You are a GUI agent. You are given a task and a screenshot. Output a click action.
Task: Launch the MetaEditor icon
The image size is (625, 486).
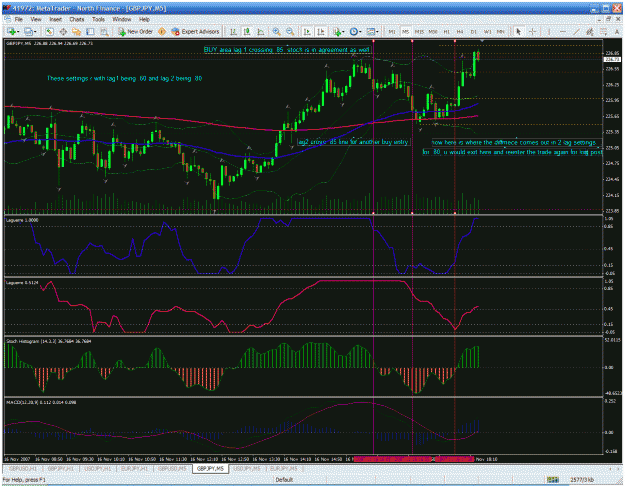coord(162,31)
